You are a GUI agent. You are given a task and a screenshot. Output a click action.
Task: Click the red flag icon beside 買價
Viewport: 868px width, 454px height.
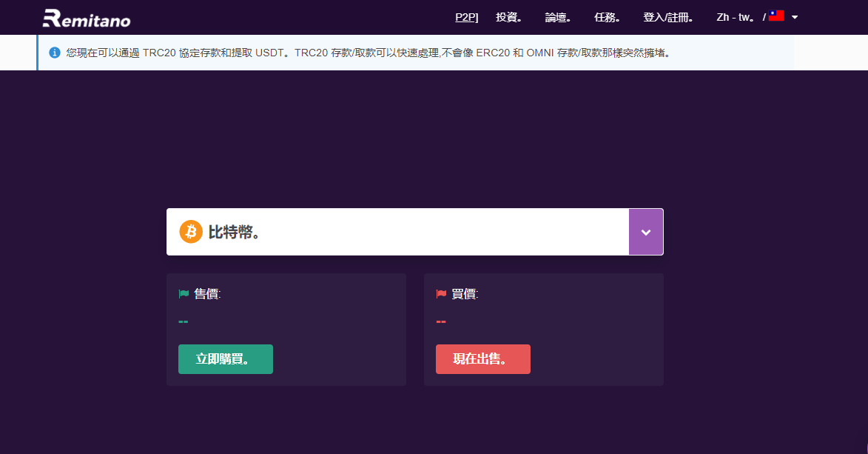[441, 294]
